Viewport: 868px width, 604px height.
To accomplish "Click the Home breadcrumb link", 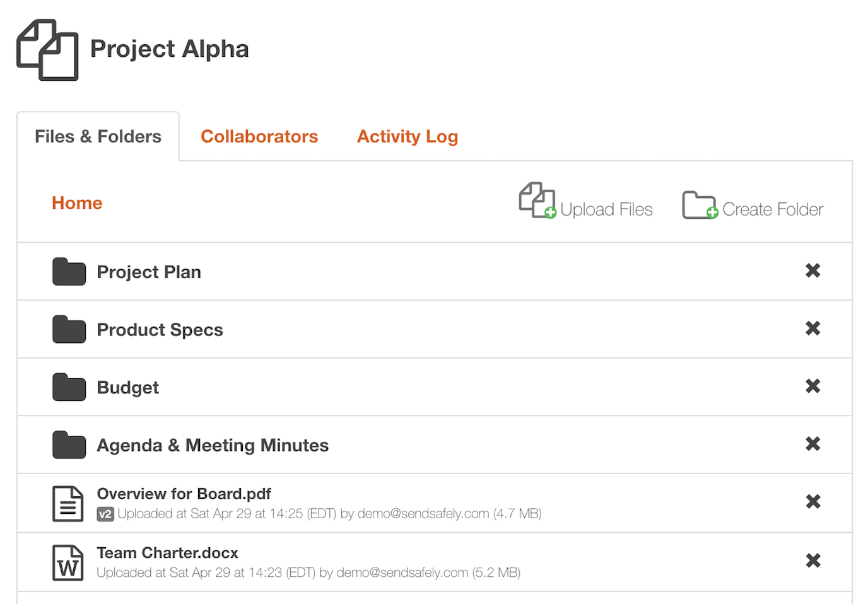I will 77,203.
